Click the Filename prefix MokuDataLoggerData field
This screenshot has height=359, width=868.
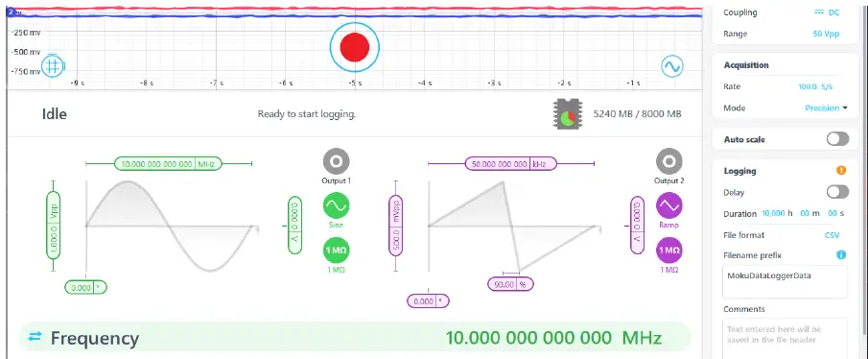(785, 281)
